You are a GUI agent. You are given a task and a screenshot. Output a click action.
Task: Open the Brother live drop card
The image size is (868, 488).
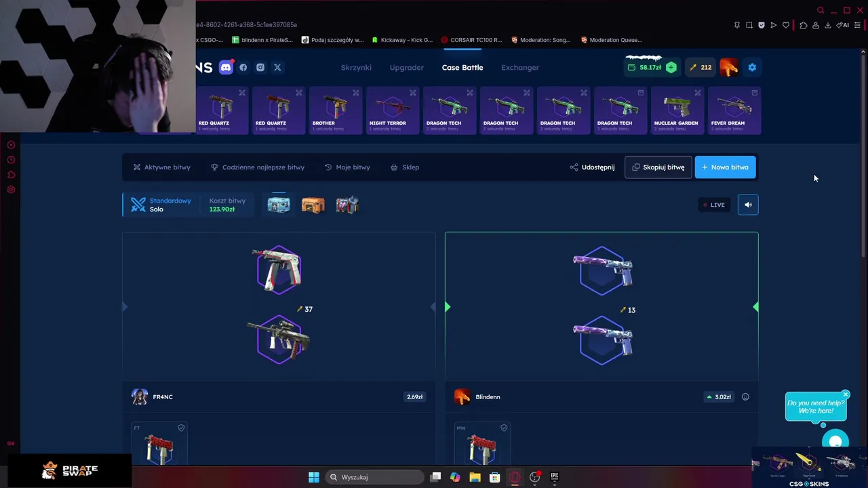coord(336,110)
